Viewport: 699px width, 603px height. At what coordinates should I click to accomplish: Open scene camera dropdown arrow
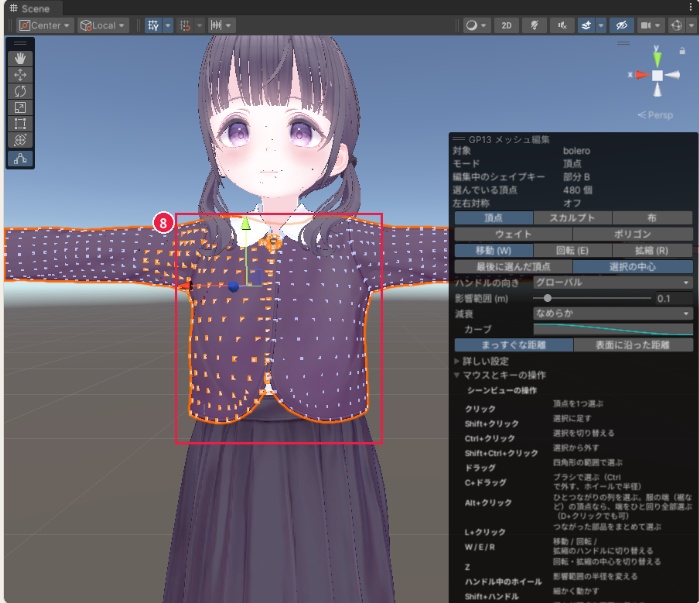(x=658, y=25)
